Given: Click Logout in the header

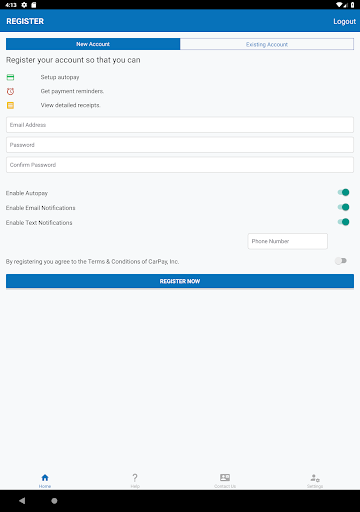Looking at the screenshot, I should click(344, 21).
